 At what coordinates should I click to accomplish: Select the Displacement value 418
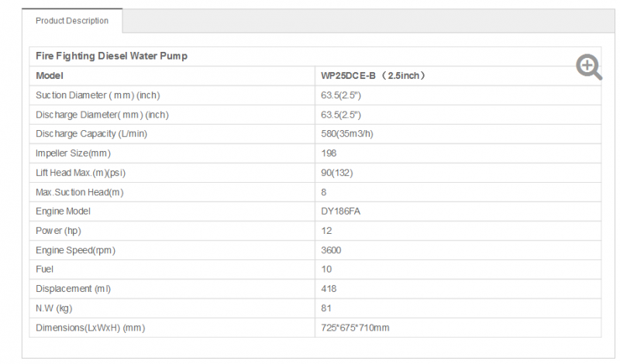click(x=329, y=289)
